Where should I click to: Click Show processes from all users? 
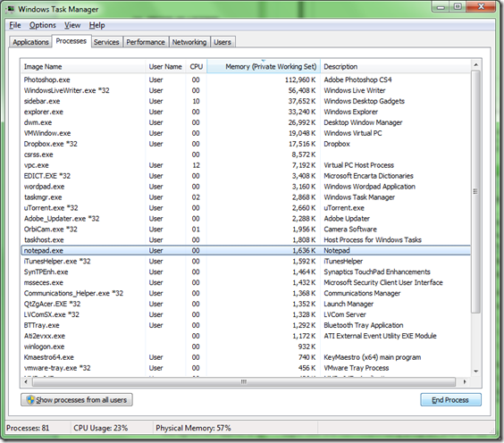77,399
